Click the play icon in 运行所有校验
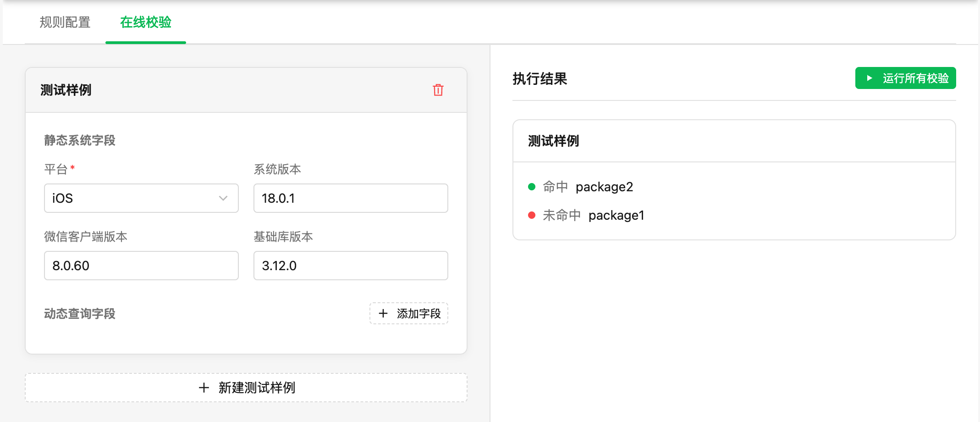980x422 pixels. coord(869,78)
